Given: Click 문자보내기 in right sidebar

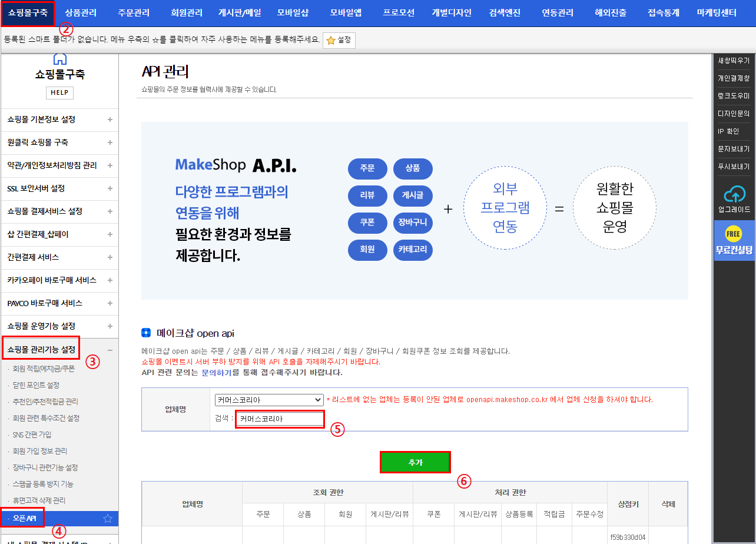Looking at the screenshot, I should click(x=734, y=149).
